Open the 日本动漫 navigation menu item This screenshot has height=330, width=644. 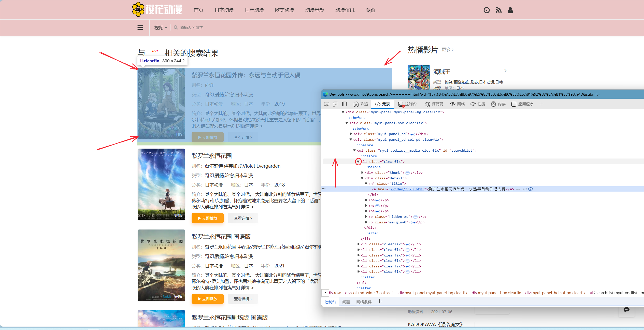tap(224, 10)
